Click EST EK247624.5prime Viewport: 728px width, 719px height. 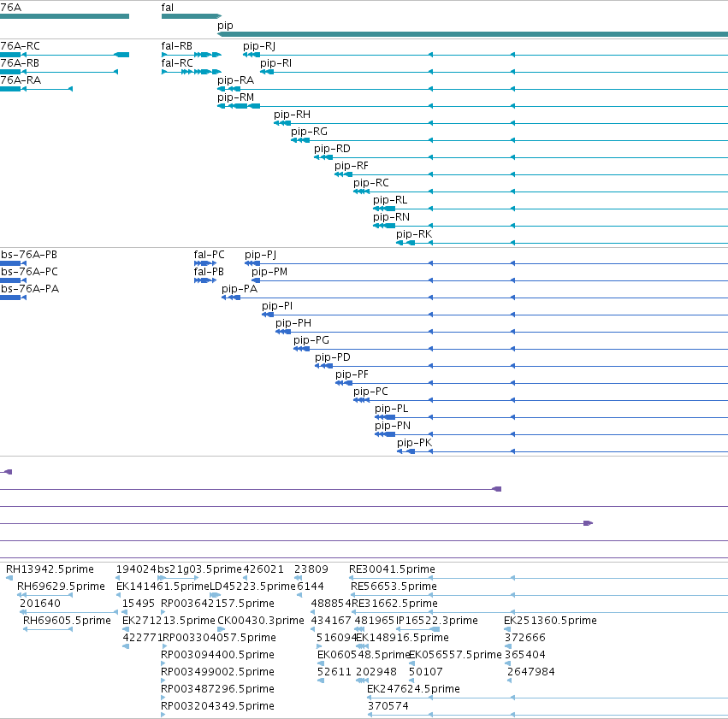pos(413,689)
